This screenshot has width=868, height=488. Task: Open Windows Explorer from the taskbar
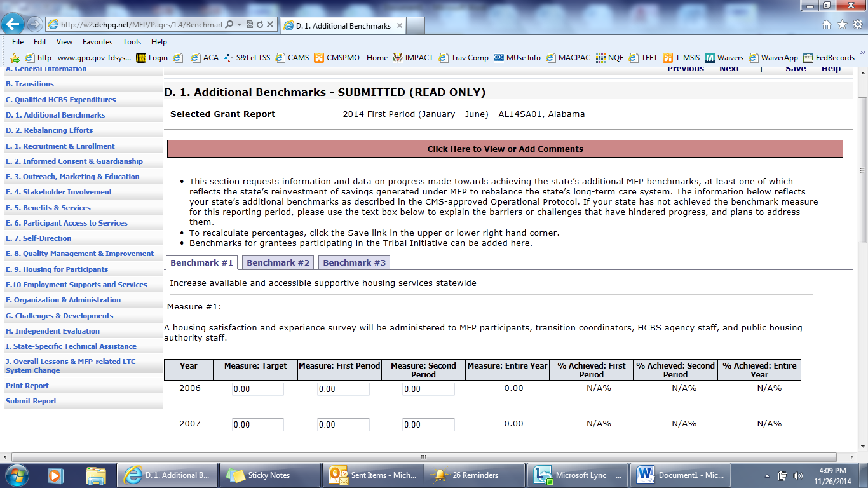[96, 475]
